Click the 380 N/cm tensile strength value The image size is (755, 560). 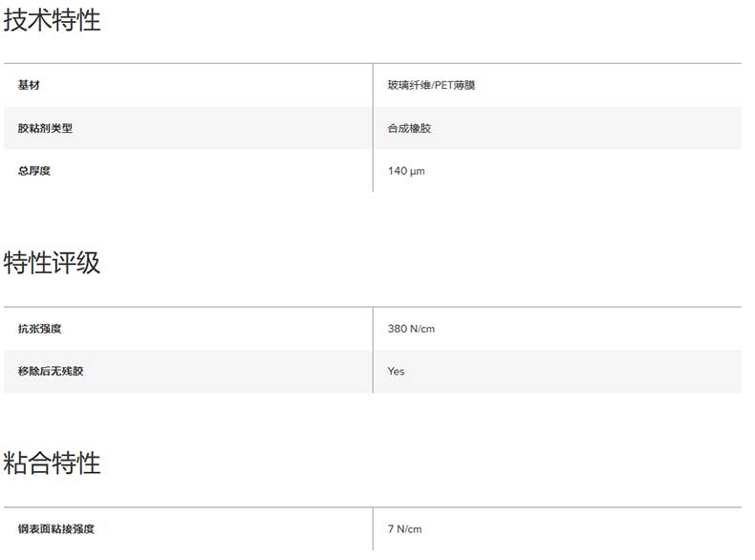click(x=412, y=329)
